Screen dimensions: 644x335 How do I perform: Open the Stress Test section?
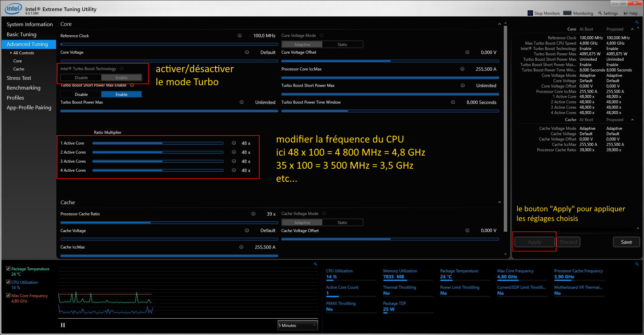[x=19, y=78]
